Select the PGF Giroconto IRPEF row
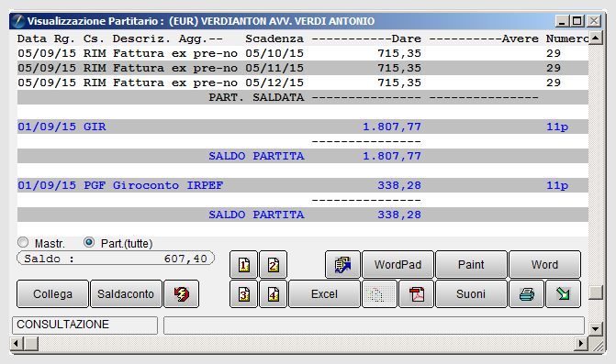Viewport: 616px width, 364px height. click(303, 185)
